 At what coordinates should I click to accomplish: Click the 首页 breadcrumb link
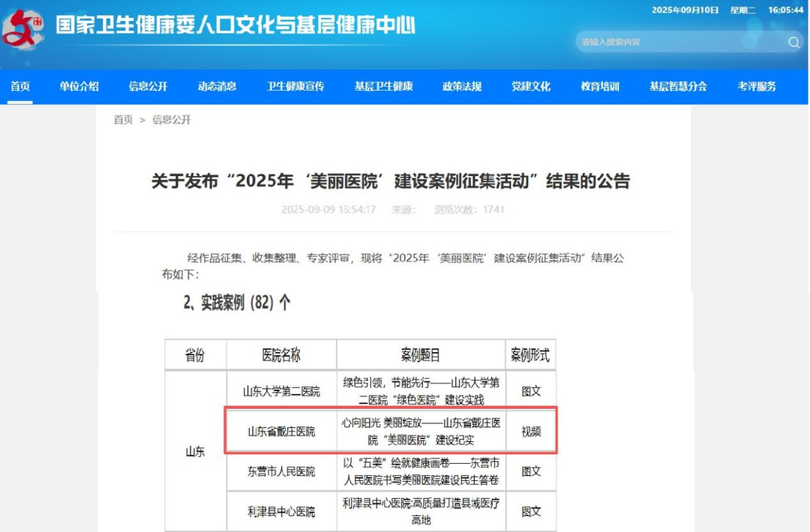click(123, 120)
